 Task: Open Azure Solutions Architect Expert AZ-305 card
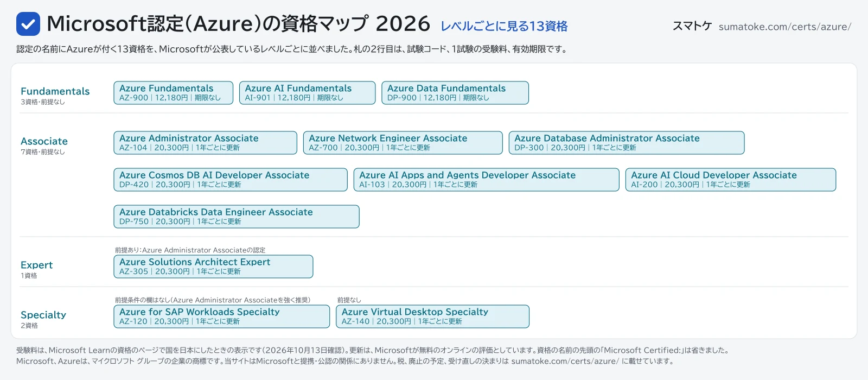pos(214,267)
